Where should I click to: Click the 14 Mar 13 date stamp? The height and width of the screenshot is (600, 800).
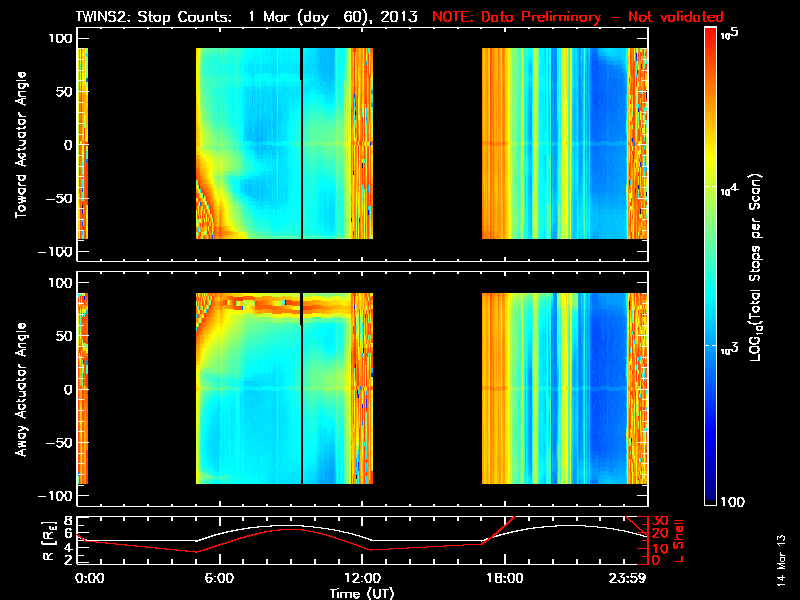[781, 560]
